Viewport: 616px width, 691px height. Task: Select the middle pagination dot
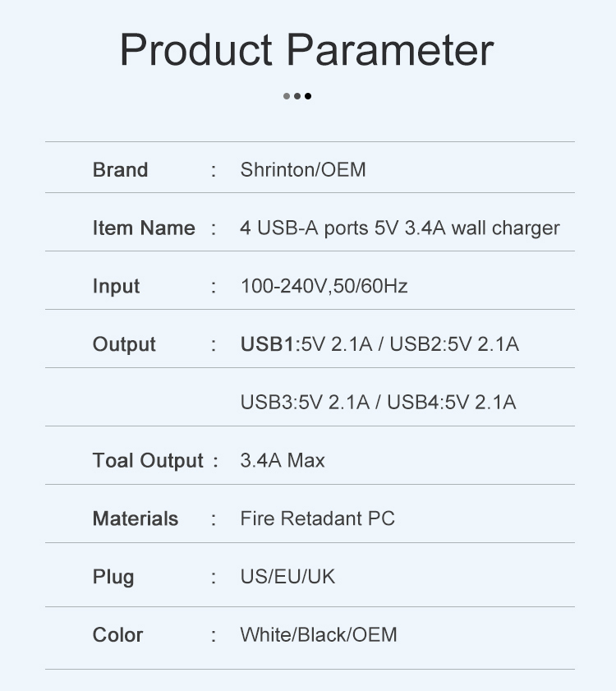[x=297, y=96]
